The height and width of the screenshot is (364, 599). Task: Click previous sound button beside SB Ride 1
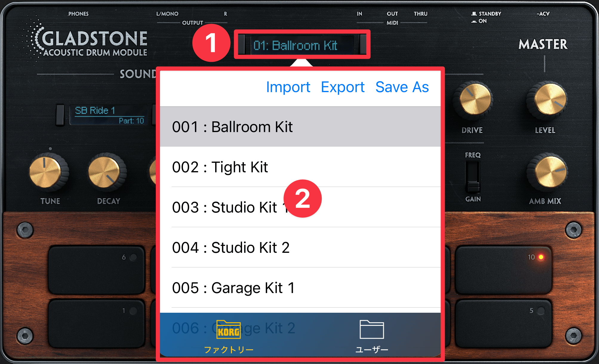pos(60,114)
